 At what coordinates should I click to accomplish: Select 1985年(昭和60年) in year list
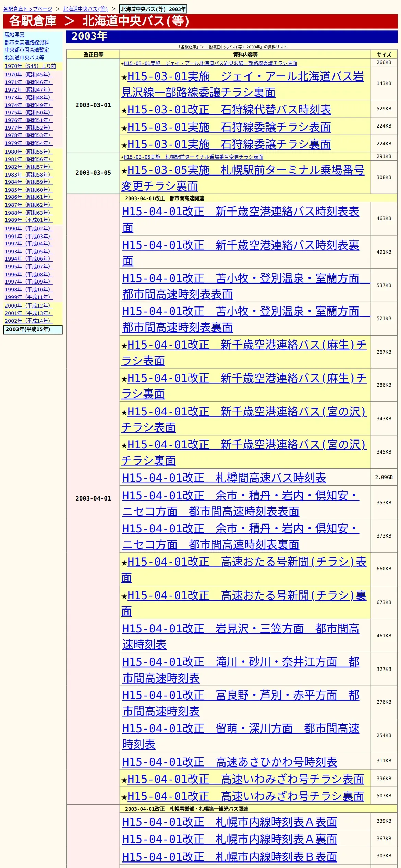[x=29, y=190]
